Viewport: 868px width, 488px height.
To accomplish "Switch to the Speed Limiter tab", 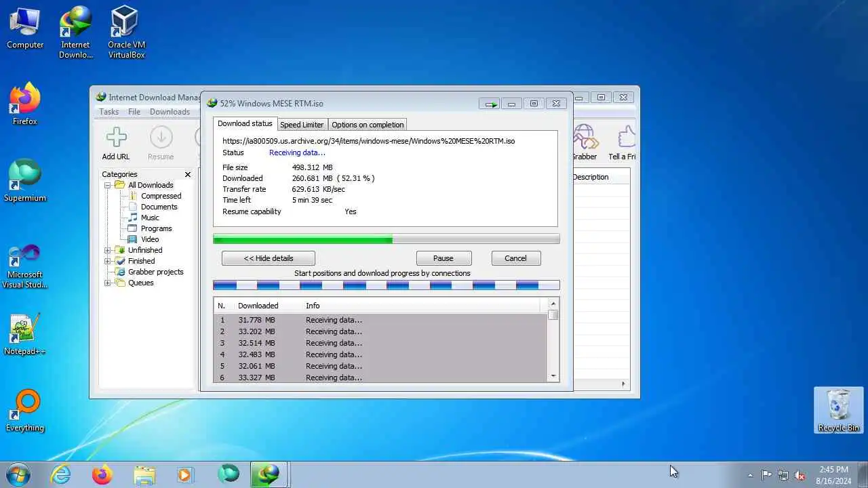I will coord(302,125).
